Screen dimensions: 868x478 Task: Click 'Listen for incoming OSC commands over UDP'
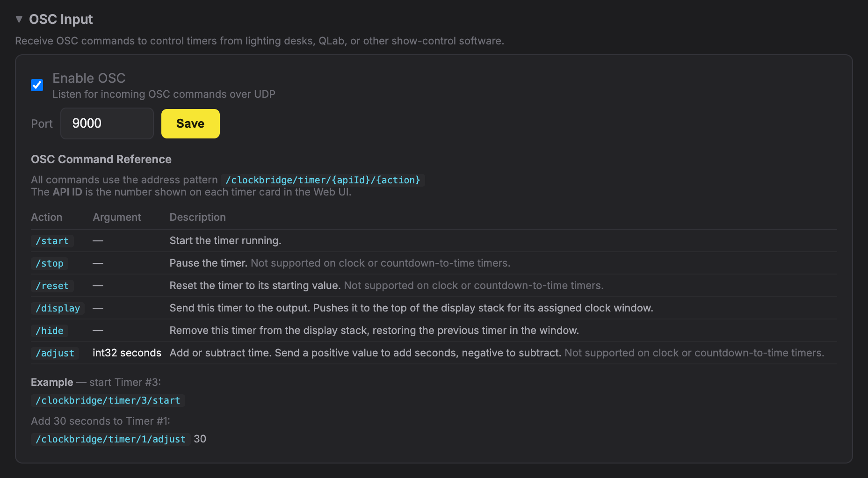pyautogui.click(x=164, y=94)
